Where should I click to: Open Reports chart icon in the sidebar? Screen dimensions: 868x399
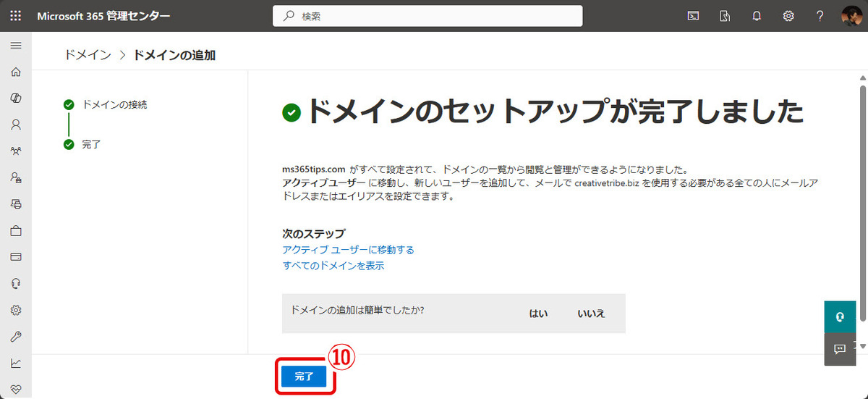[16, 363]
